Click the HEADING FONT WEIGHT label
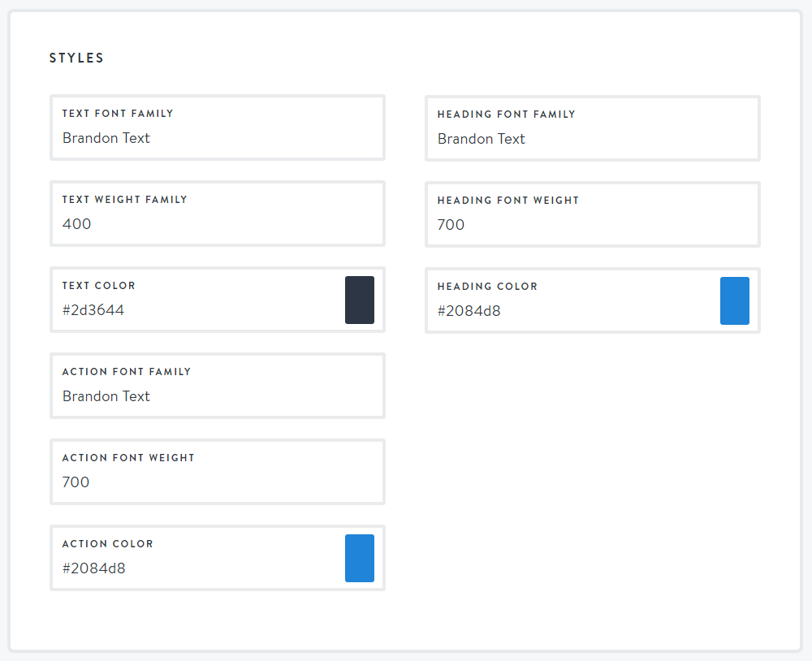Screen dimensions: 812x661 click(508, 201)
